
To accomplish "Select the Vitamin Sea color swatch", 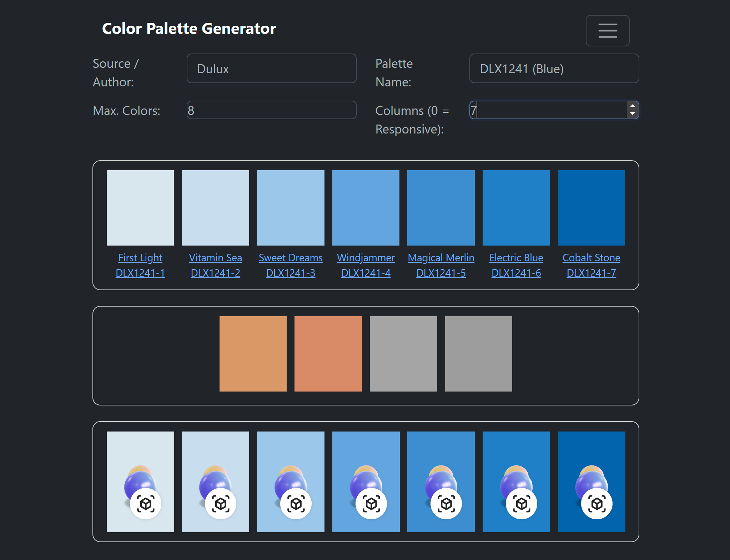I will [215, 208].
